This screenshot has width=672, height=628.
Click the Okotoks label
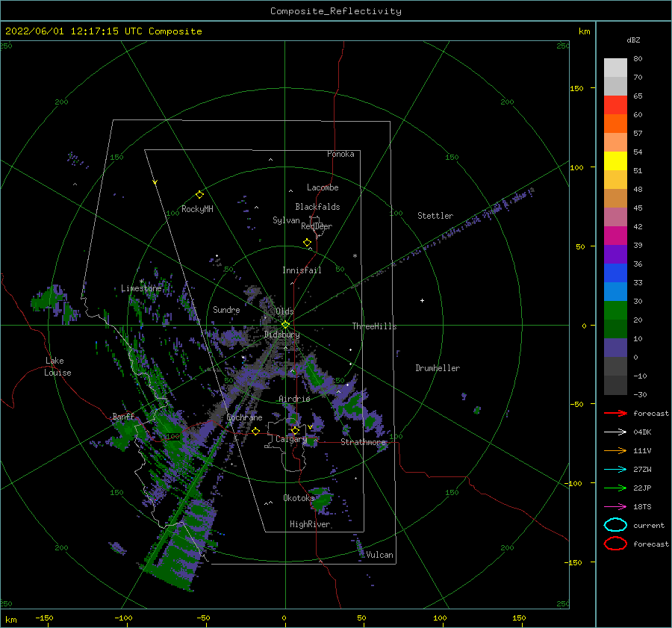point(299,497)
